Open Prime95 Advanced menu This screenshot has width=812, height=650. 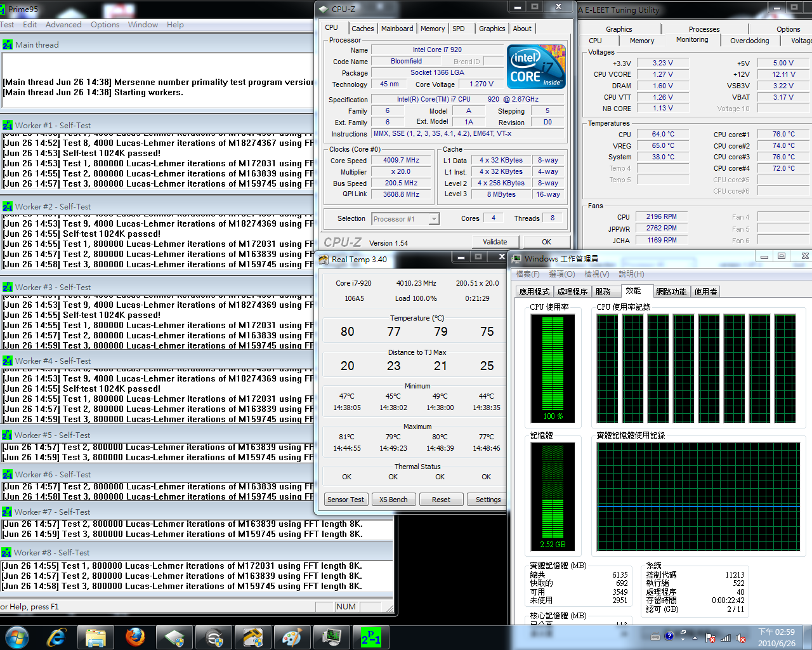63,25
